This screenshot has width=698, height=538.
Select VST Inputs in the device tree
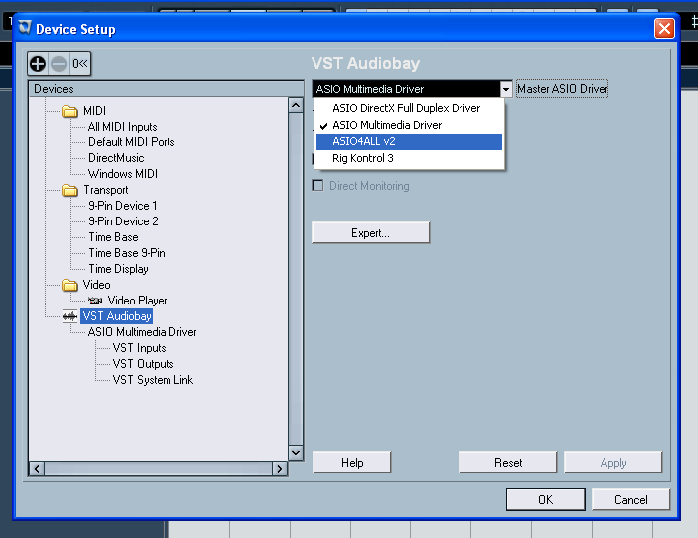[139, 348]
